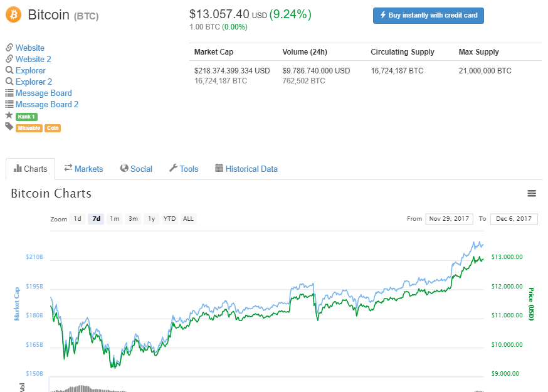Open the Website 2 link
This screenshot has height=392, width=548.
tap(33, 59)
